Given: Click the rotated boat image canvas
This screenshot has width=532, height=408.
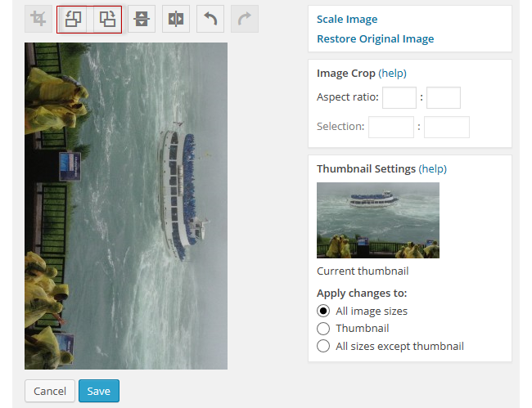Looking at the screenshot, I should coord(126,206).
